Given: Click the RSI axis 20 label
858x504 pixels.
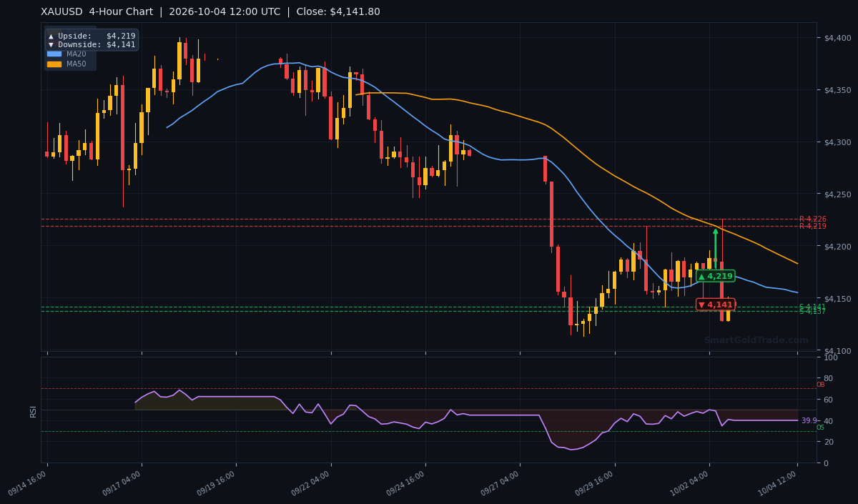Looking at the screenshot, I should tap(829, 442).
